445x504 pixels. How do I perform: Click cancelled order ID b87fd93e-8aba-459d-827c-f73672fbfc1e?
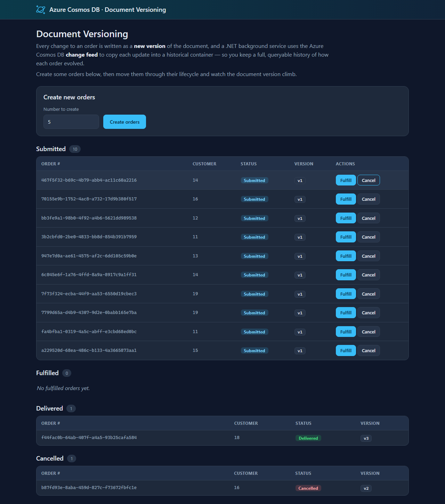click(89, 488)
